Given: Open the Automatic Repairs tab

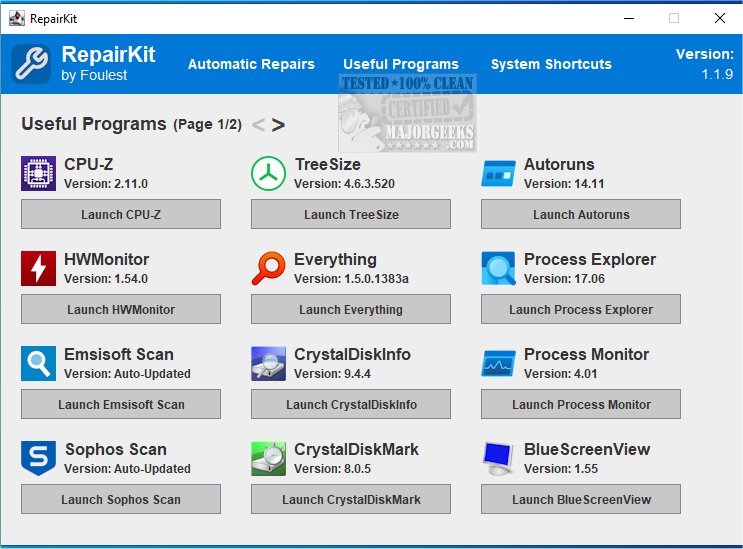Looking at the screenshot, I should 251,64.
